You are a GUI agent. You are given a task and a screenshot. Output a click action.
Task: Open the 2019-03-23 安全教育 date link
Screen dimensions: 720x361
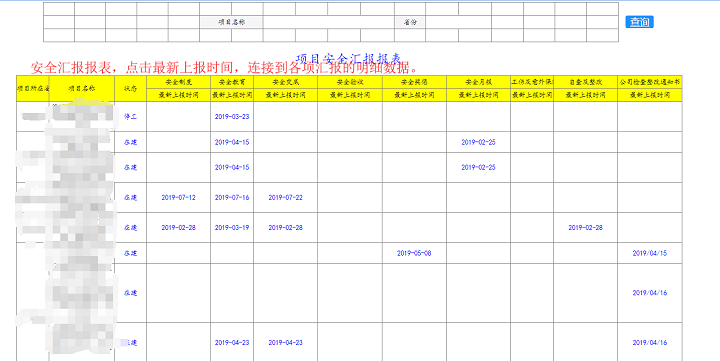pos(232,117)
